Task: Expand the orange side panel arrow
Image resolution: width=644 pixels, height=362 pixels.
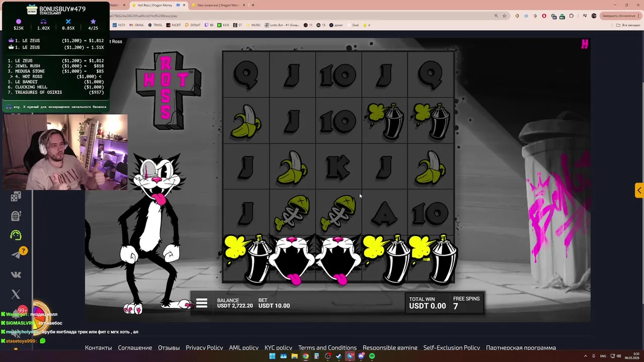Action: tap(639, 191)
